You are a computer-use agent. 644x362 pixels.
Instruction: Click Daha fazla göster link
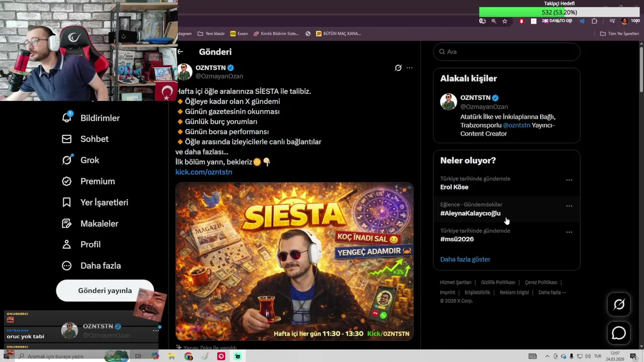click(x=465, y=259)
